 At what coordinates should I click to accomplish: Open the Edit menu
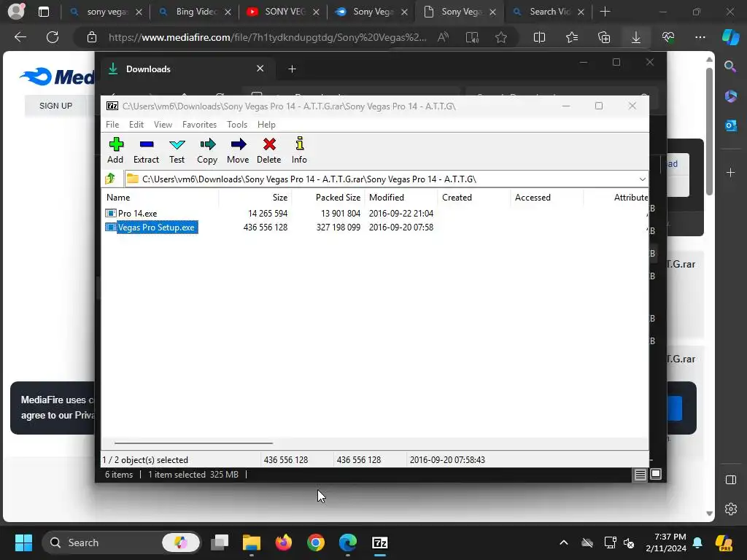[x=136, y=124]
